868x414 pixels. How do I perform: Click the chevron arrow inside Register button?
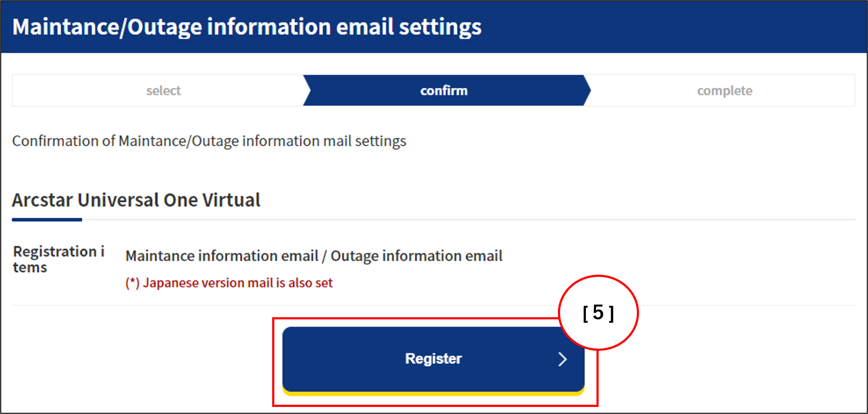[562, 359]
